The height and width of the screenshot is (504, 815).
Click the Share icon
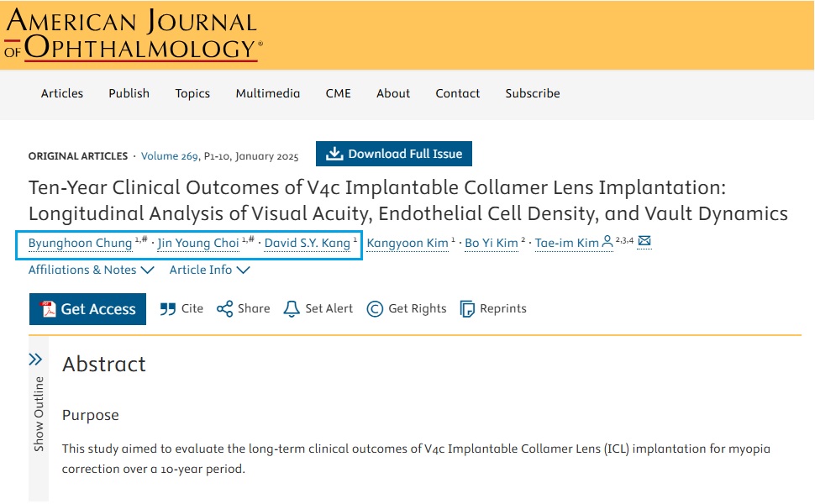pos(224,309)
